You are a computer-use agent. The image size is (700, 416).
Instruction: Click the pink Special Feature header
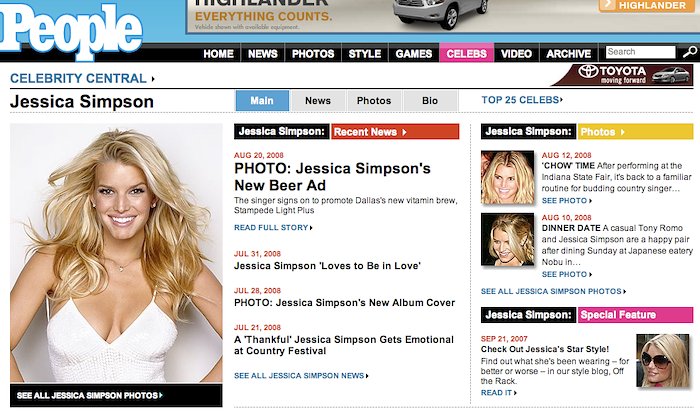(635, 315)
